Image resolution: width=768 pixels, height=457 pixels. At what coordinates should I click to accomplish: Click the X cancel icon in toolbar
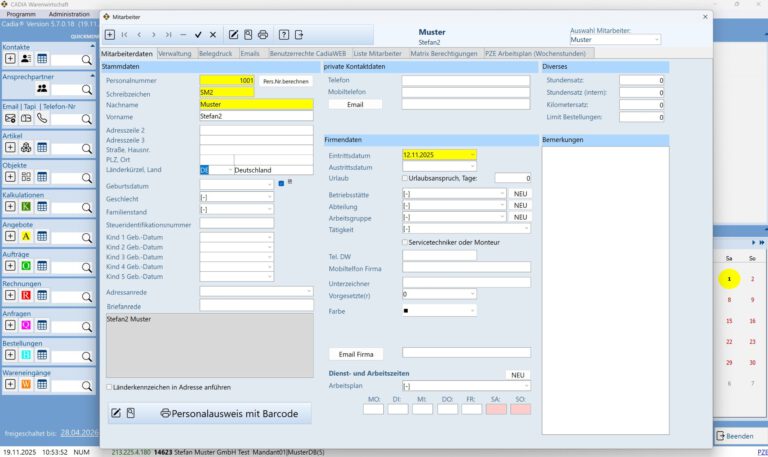(212, 35)
